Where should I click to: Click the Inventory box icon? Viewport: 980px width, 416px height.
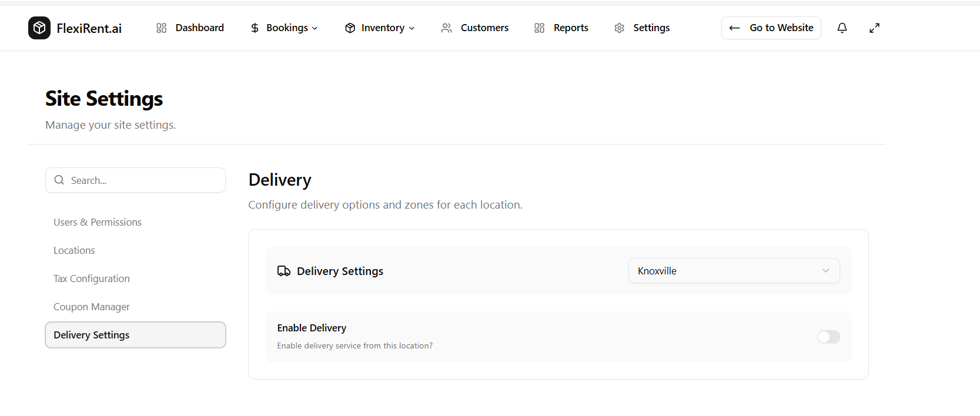coord(350,28)
